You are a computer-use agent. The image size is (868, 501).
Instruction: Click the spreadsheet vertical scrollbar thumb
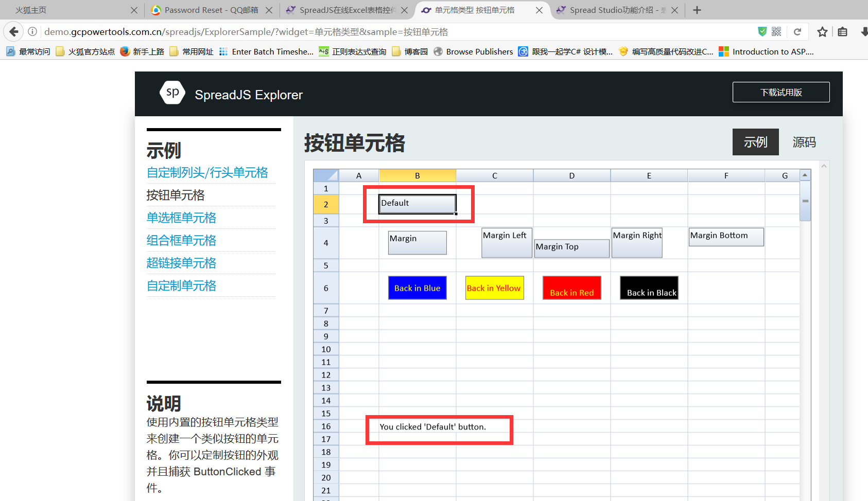(x=805, y=201)
